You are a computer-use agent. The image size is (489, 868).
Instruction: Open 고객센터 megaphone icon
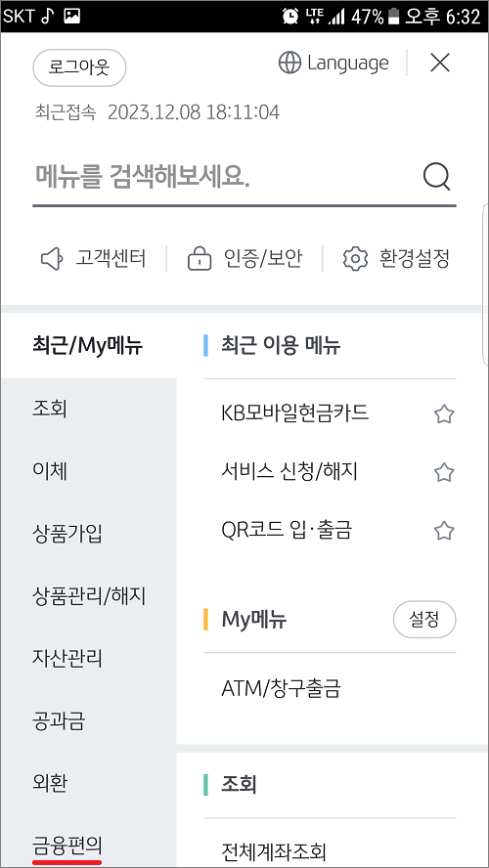pyautogui.click(x=52, y=259)
